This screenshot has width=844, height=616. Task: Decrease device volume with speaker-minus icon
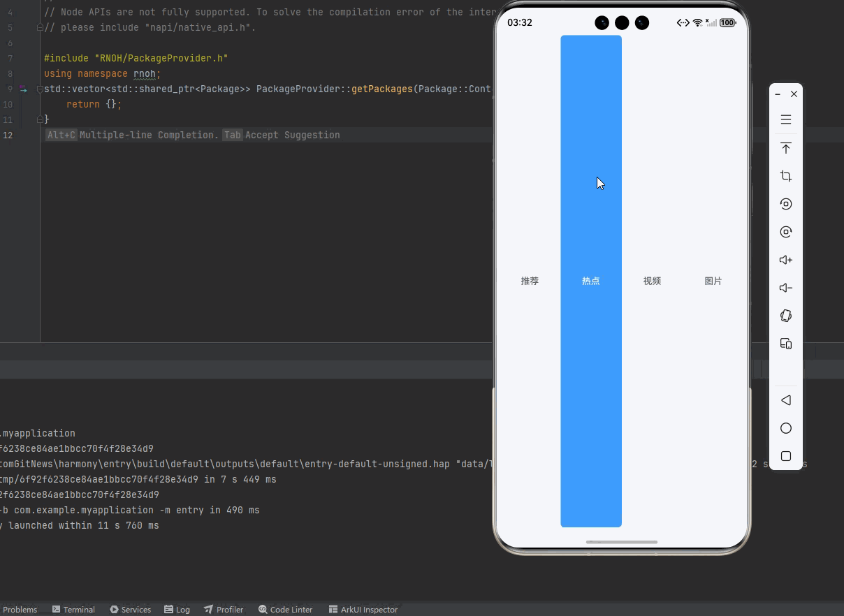pos(786,288)
